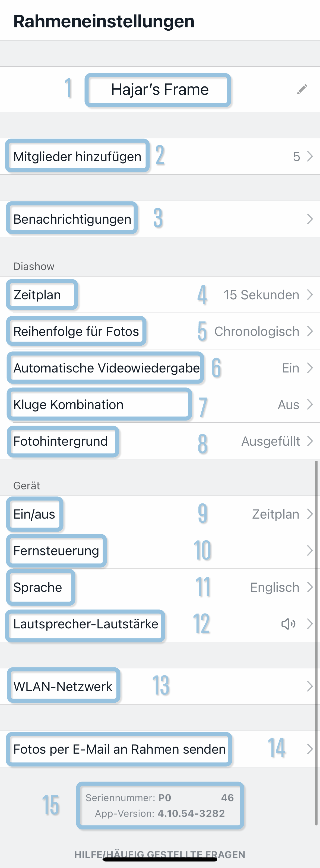Open Lautsprecher-Lautstärke volume control

(x=160, y=624)
